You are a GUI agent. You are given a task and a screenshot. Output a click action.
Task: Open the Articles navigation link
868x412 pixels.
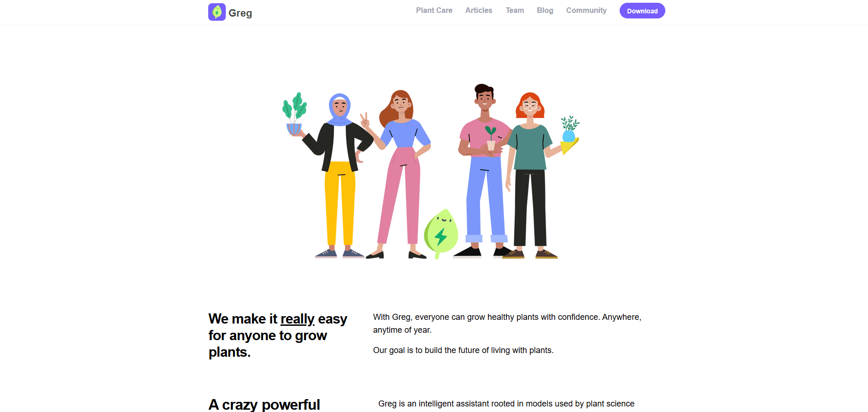coord(479,10)
